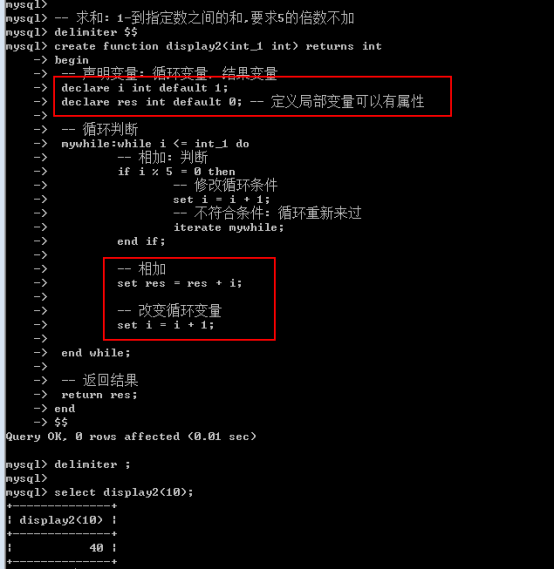Click the 'begin' keyword line
The image size is (554, 570).
[72, 60]
